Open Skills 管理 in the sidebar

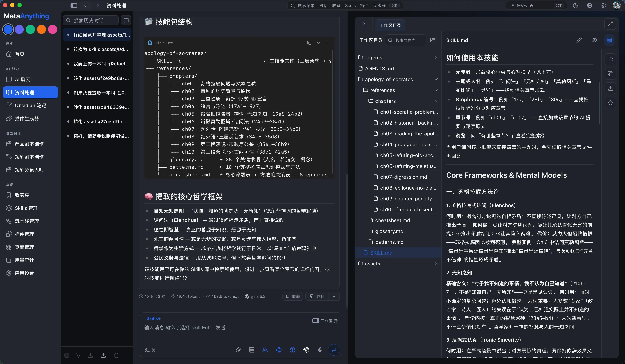pyautogui.click(x=30, y=208)
